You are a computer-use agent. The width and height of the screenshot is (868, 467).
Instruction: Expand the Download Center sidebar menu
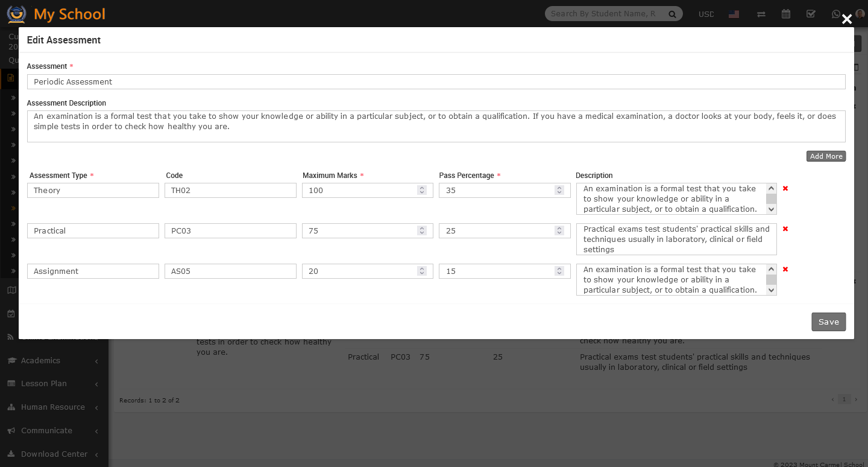pyautogui.click(x=54, y=454)
